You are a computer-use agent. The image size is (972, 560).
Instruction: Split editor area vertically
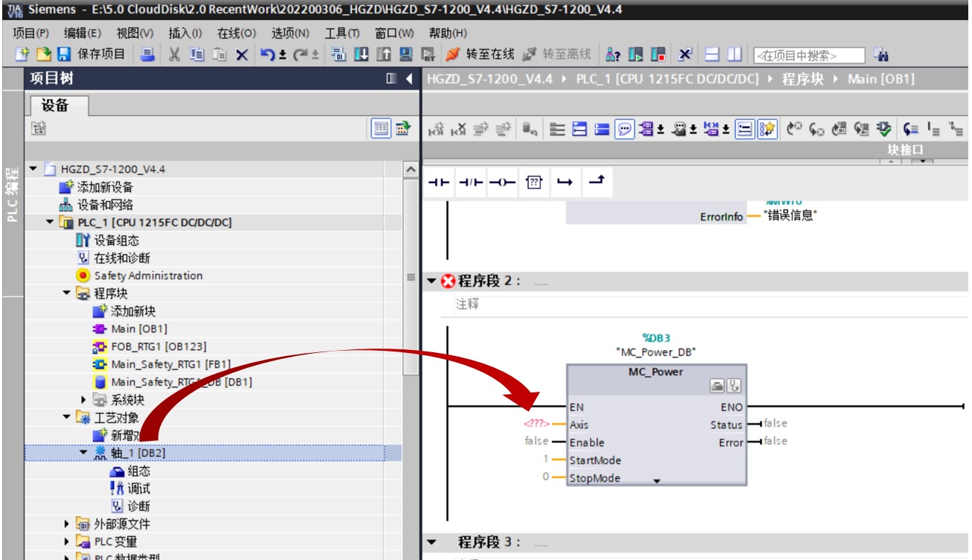[x=735, y=54]
